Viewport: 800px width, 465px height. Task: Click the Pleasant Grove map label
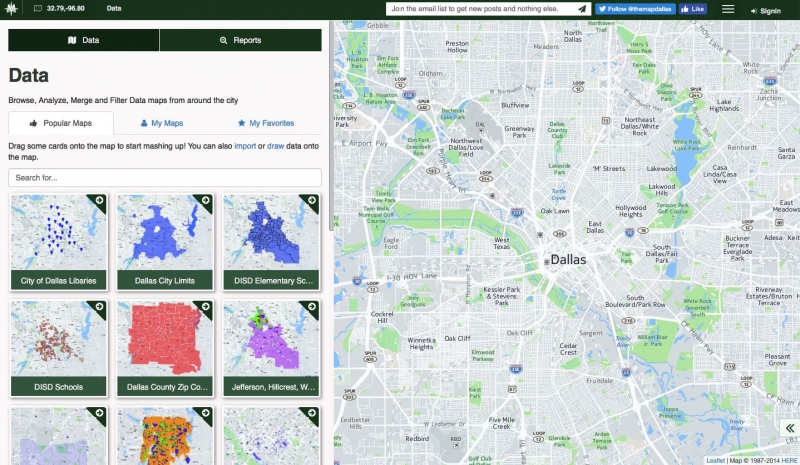click(778, 359)
